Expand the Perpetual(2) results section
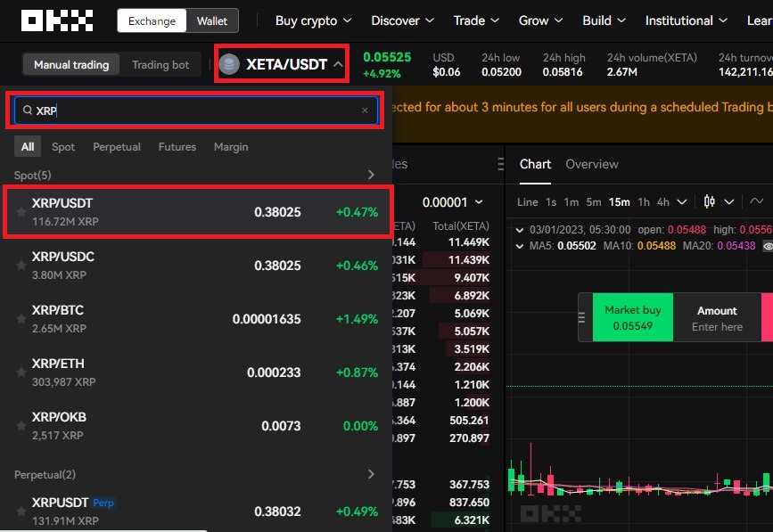Viewport: 773px width, 532px height. (x=371, y=474)
